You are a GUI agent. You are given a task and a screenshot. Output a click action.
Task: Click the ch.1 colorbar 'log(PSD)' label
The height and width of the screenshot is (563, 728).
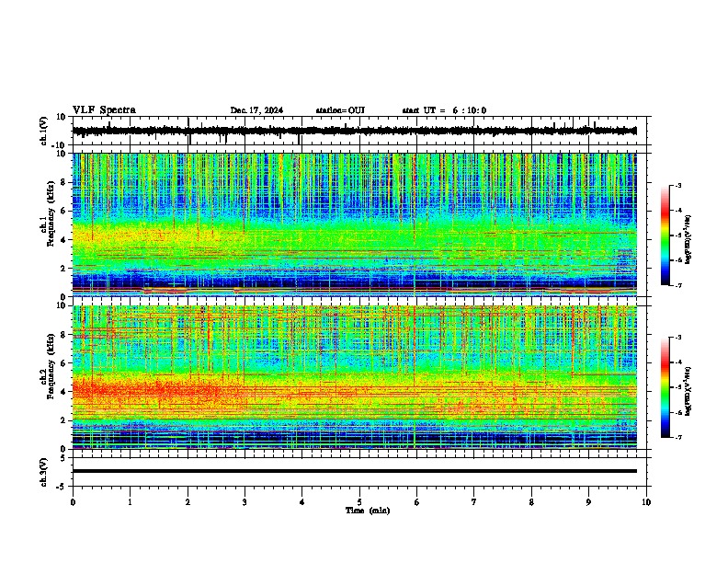coord(688,239)
